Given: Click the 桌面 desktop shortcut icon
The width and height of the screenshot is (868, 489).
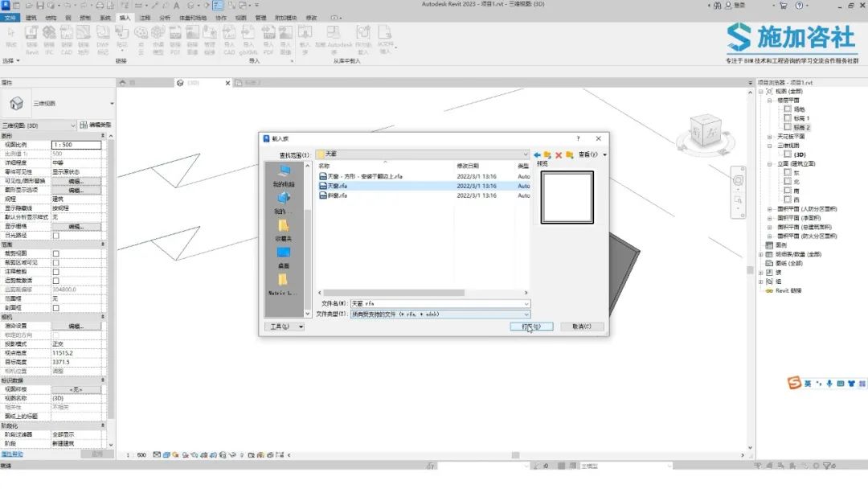Looking at the screenshot, I should point(284,253).
